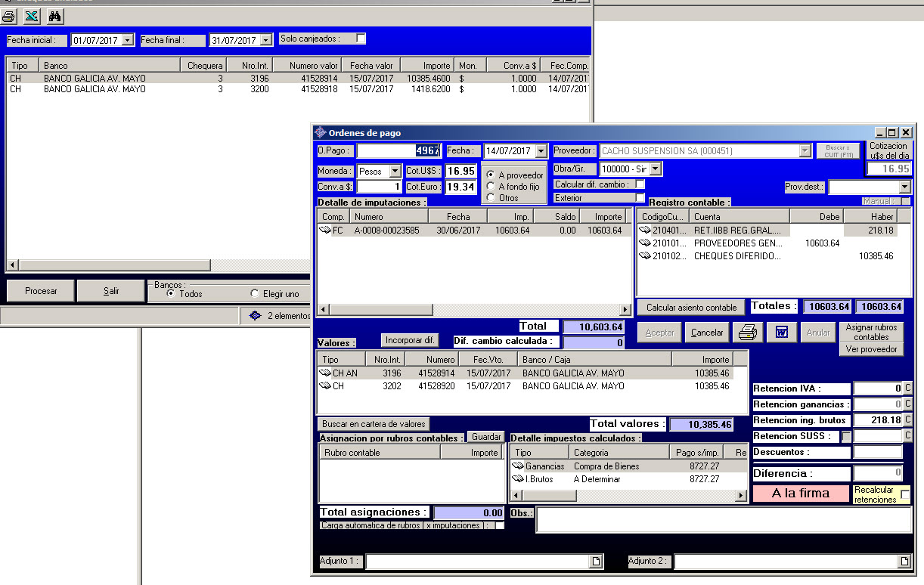Click the file icon in Adjunto 1
This screenshot has height=585, width=924.
point(596,562)
